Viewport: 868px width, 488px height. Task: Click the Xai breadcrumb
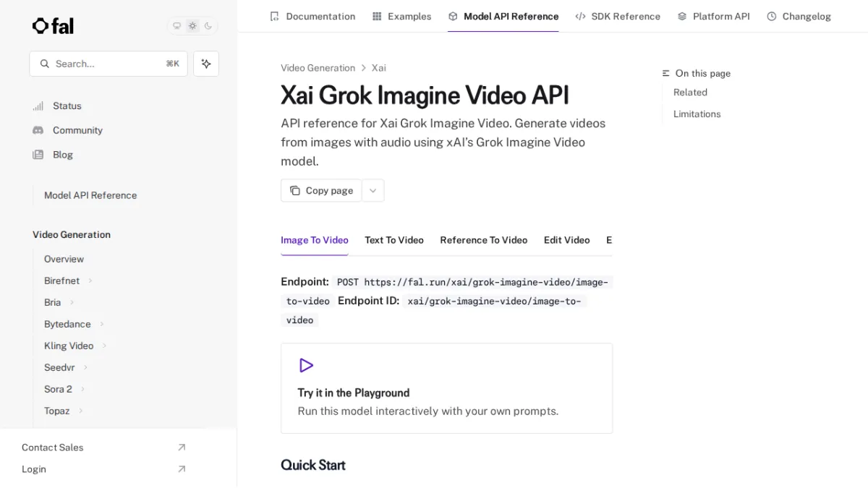click(x=379, y=68)
